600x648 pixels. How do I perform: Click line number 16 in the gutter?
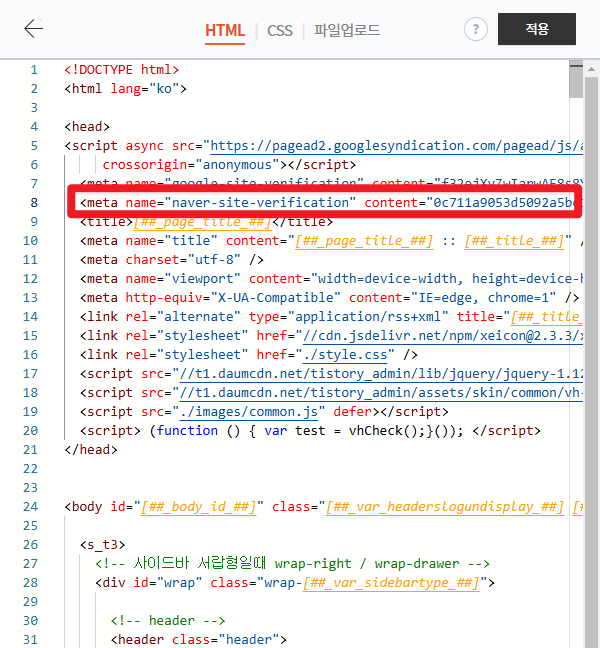[x=30, y=355]
